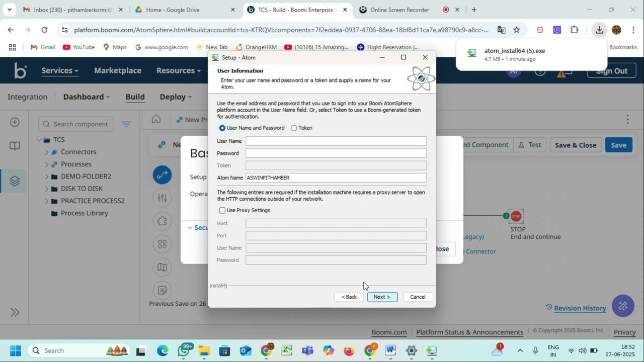Viewport: 644px width, 362px height.
Task: Open the Boomi.com footer link
Action: [x=389, y=332]
